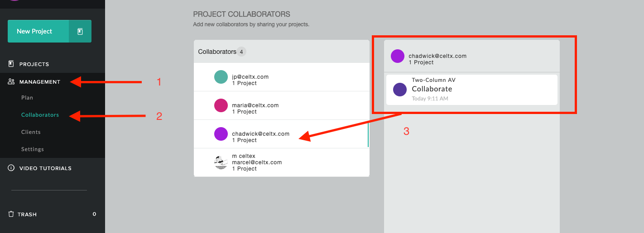Select chadwick@celtx.com in collaborators list
The width and height of the screenshot is (644, 233).
(x=281, y=134)
